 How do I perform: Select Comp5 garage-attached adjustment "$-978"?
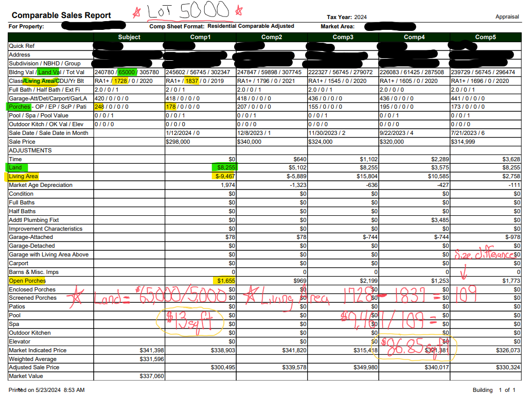click(x=512, y=237)
